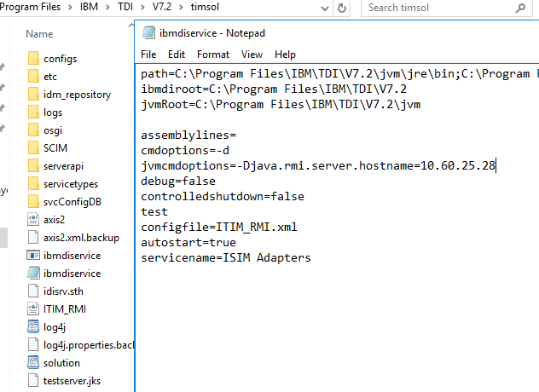Click the SCIM folder icon
The height and width of the screenshot is (392, 539).
point(33,147)
